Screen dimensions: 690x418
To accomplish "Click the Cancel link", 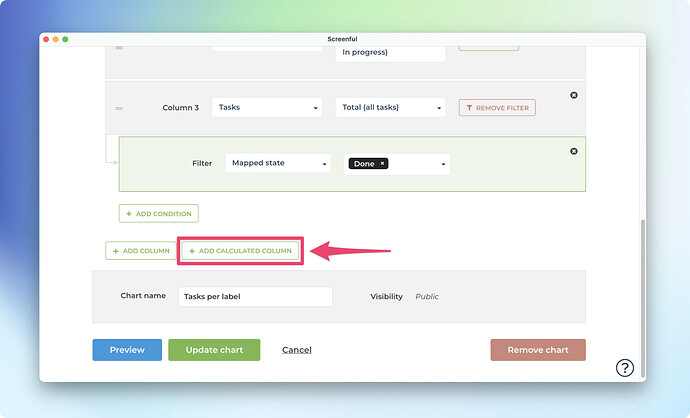I will 297,350.
